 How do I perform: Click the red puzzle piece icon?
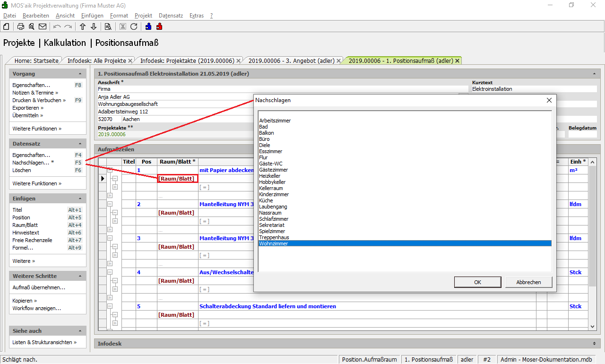point(159,26)
